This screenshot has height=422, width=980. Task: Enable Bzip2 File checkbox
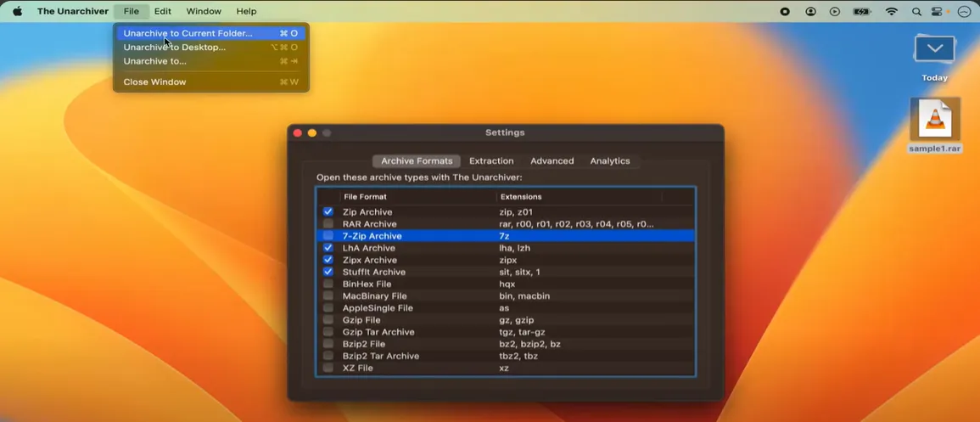coord(328,344)
